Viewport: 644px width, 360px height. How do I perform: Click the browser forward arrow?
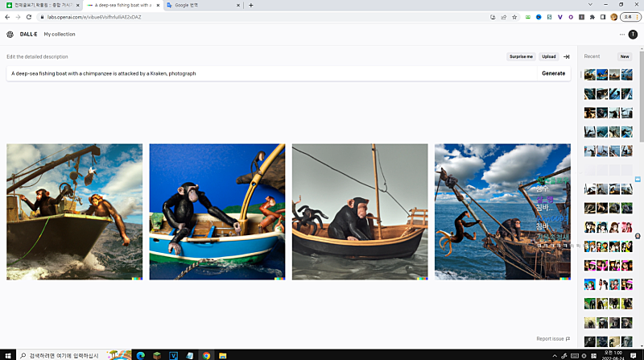tap(18, 17)
